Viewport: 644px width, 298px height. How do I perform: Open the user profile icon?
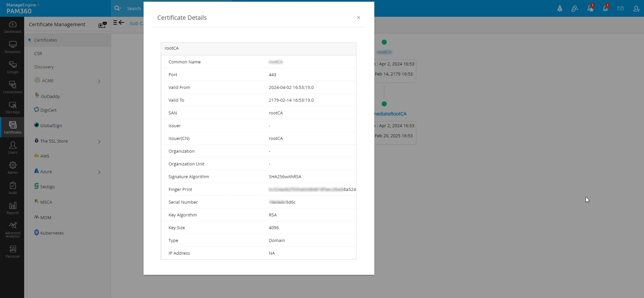pyautogui.click(x=636, y=9)
